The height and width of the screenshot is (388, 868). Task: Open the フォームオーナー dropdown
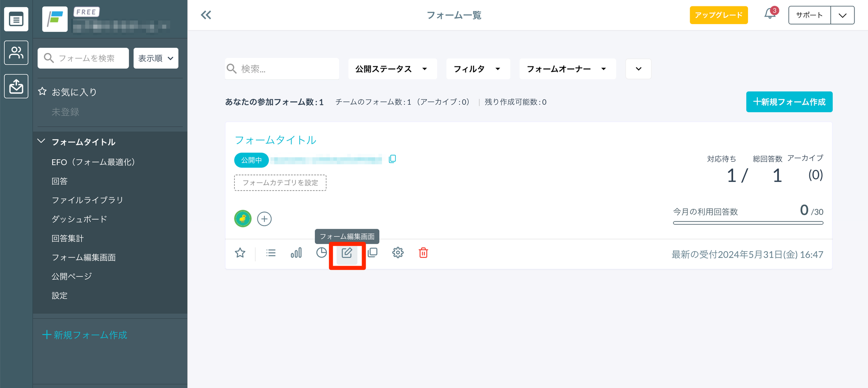[568, 69]
